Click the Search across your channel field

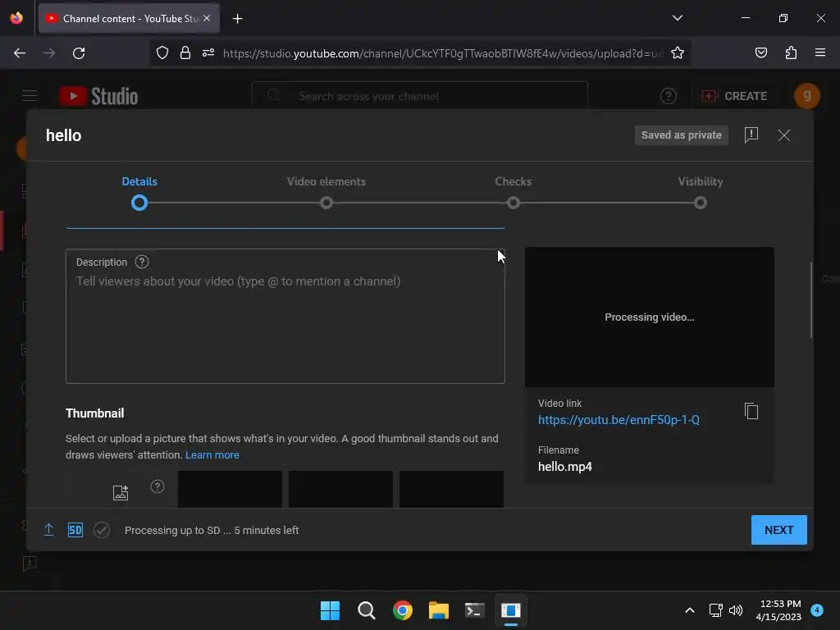[420, 96]
